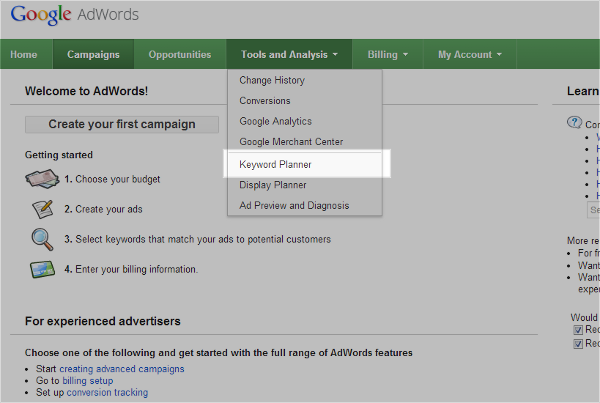Click the Google AdWords logo
Image resolution: width=600 pixels, height=403 pixels.
click(x=75, y=15)
